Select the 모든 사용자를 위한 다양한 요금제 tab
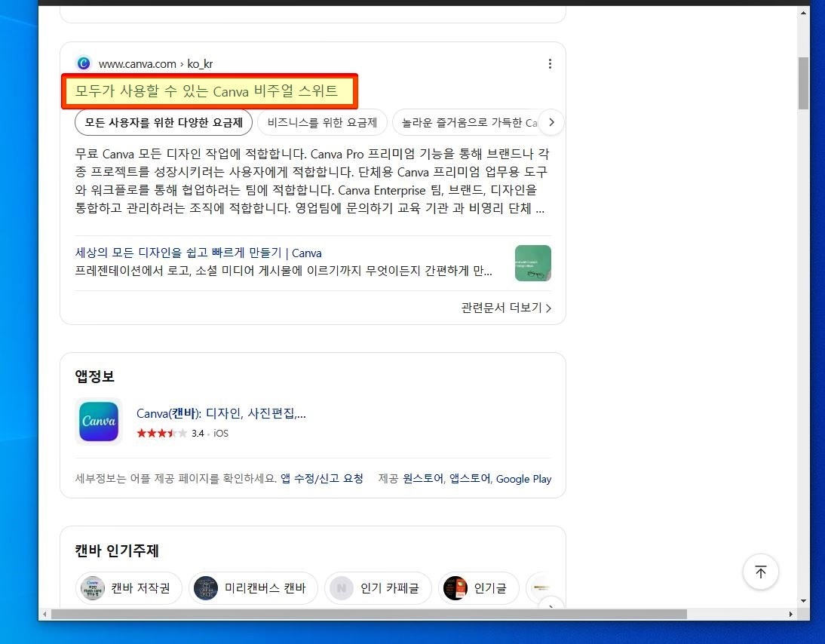The width and height of the screenshot is (825, 644). pos(164,123)
